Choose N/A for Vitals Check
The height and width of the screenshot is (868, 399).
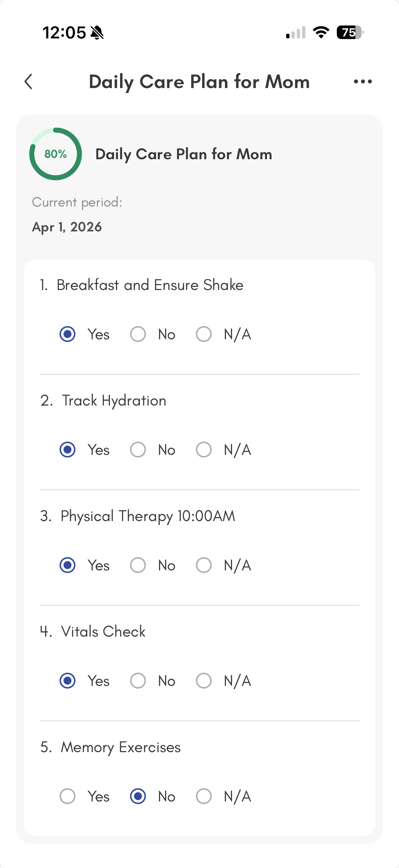click(x=204, y=681)
